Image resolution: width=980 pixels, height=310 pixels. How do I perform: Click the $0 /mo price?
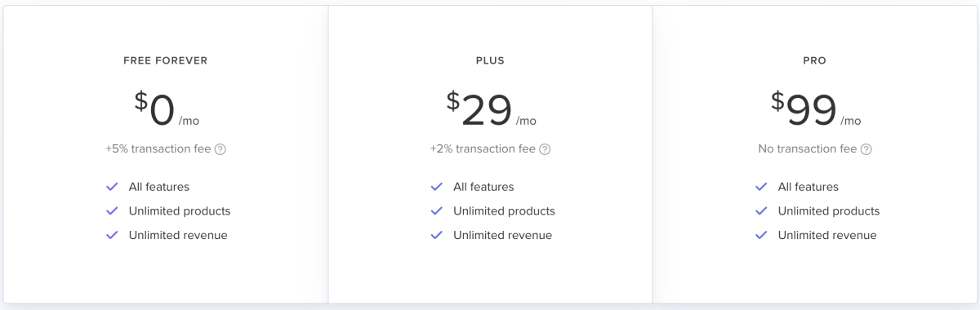pyautogui.click(x=167, y=109)
